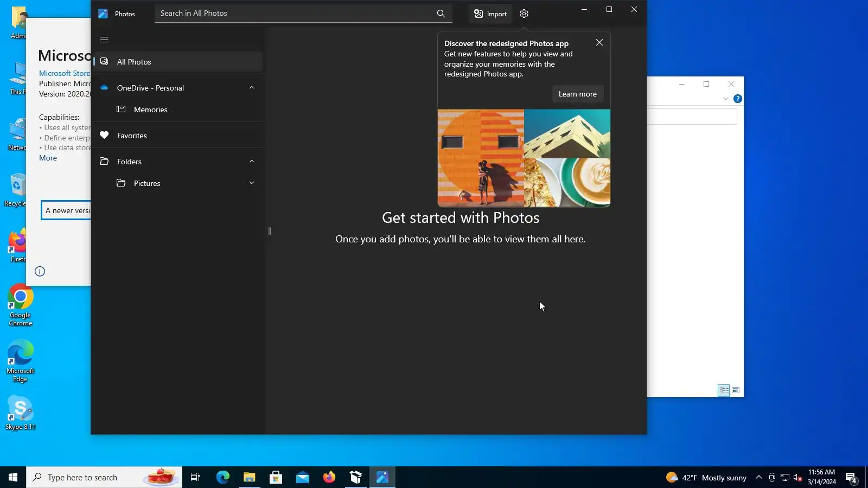The width and height of the screenshot is (868, 488).
Task: Select All Photos in sidebar
Action: click(178, 62)
